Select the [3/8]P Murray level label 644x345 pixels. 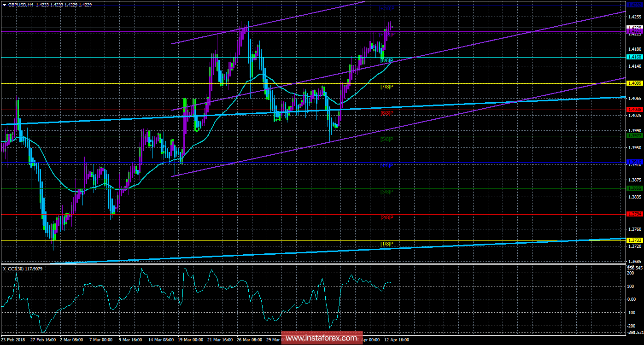coord(387,192)
